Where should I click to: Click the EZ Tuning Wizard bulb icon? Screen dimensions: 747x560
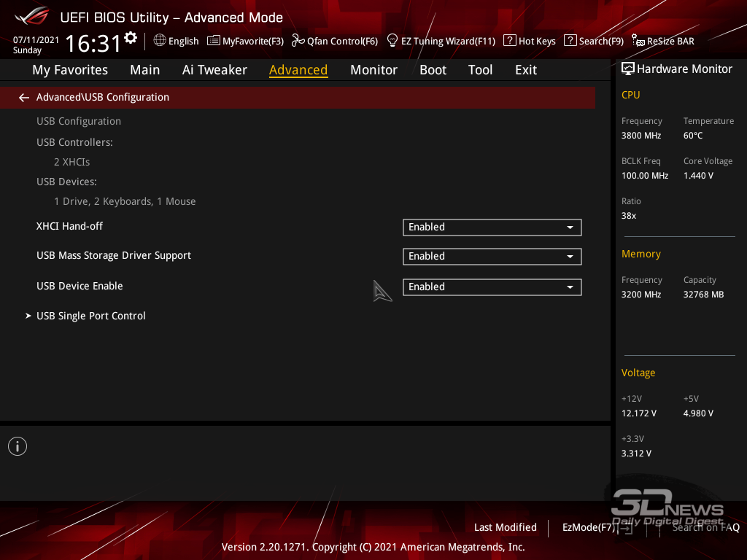point(392,41)
